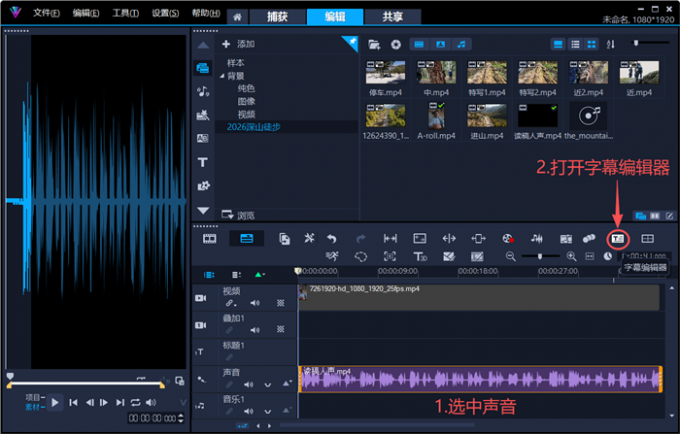Mute the 声音 track speaker
The image size is (680, 434).
pos(248,384)
